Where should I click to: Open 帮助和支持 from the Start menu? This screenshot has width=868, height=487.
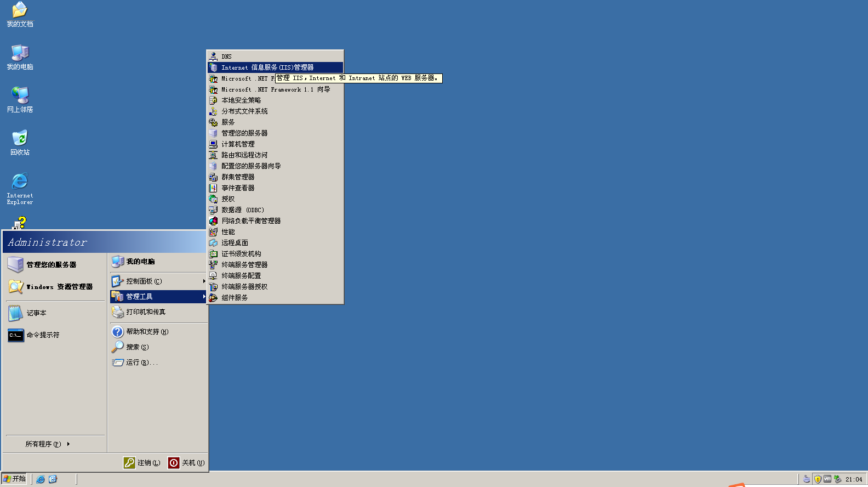pos(158,332)
